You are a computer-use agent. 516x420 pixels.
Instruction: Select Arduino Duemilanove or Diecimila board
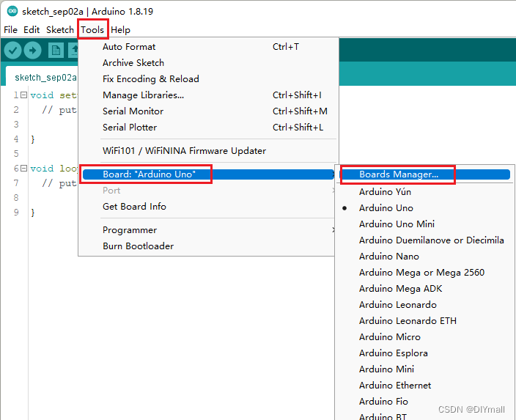click(425, 240)
